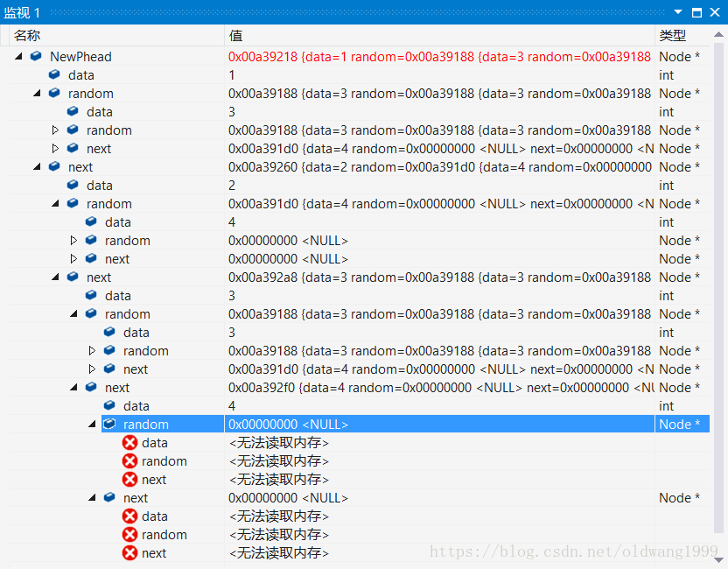
Task: Select the NewPhead name label
Action: tap(80, 56)
